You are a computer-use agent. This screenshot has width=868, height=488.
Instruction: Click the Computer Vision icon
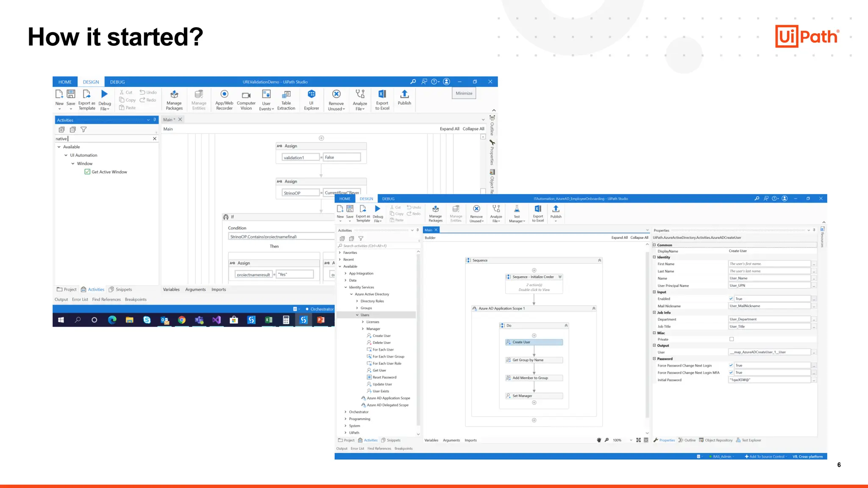click(246, 95)
